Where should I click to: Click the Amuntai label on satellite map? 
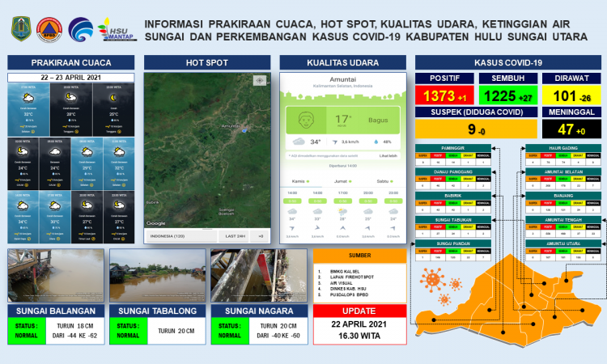coord(231,126)
